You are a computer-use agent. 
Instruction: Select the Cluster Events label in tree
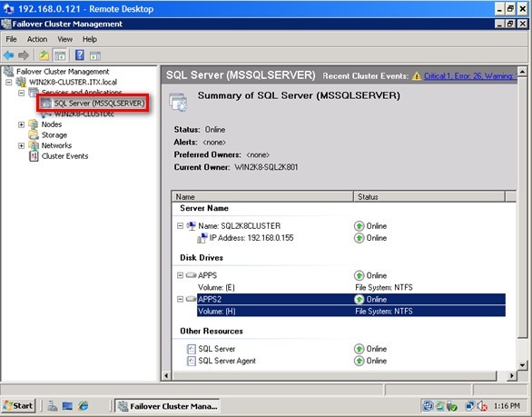pyautogui.click(x=64, y=156)
